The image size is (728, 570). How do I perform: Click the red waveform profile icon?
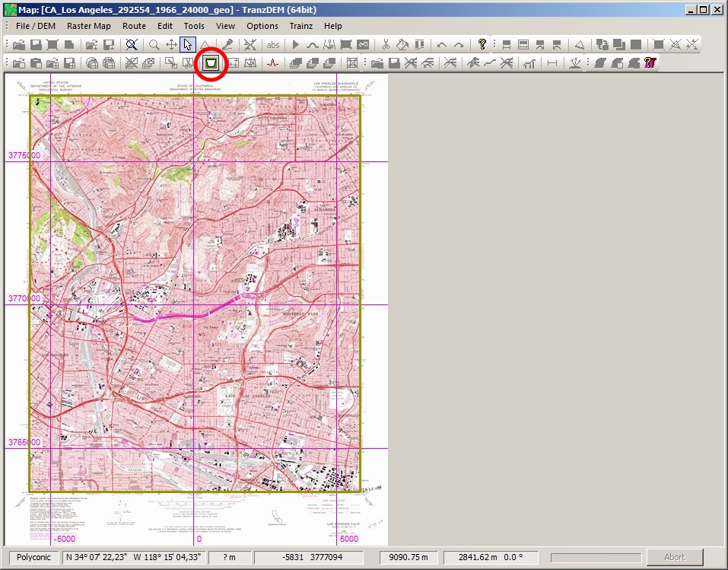pos(272,63)
